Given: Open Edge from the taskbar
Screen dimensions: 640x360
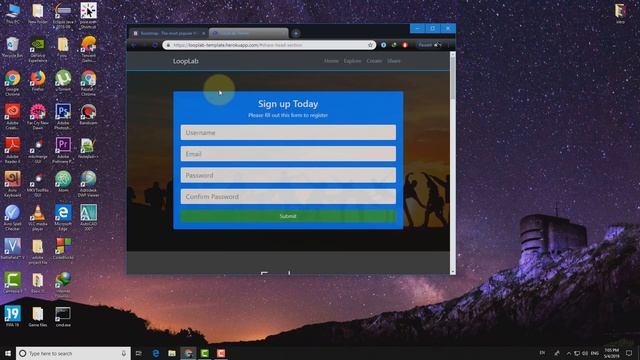Looking at the screenshot, I should pos(156,353).
